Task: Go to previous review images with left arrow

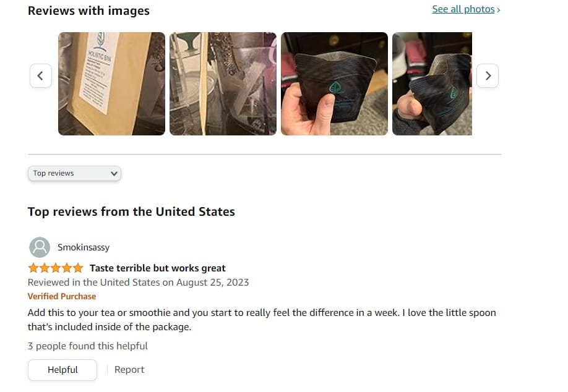Action: point(41,75)
